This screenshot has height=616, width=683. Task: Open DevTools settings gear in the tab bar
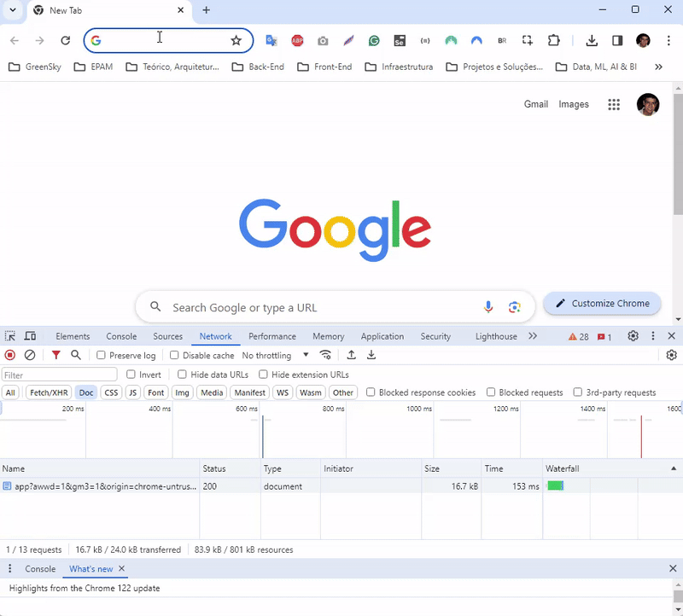[633, 336]
